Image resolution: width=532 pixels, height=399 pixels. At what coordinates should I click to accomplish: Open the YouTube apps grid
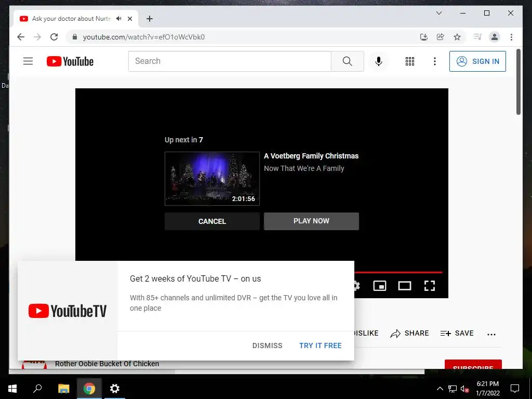point(409,61)
